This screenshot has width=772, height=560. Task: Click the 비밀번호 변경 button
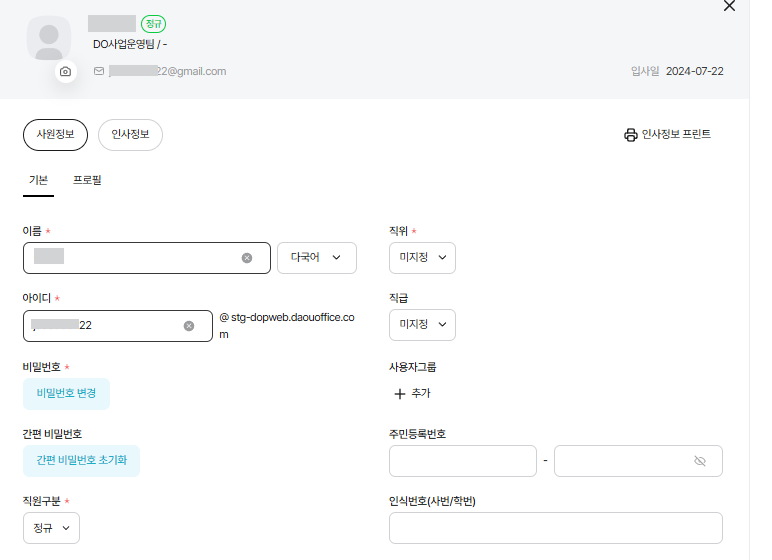[x=66, y=394]
